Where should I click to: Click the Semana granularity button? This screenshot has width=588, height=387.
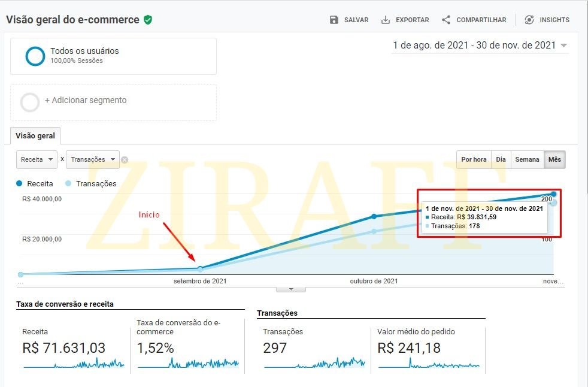pyautogui.click(x=527, y=159)
